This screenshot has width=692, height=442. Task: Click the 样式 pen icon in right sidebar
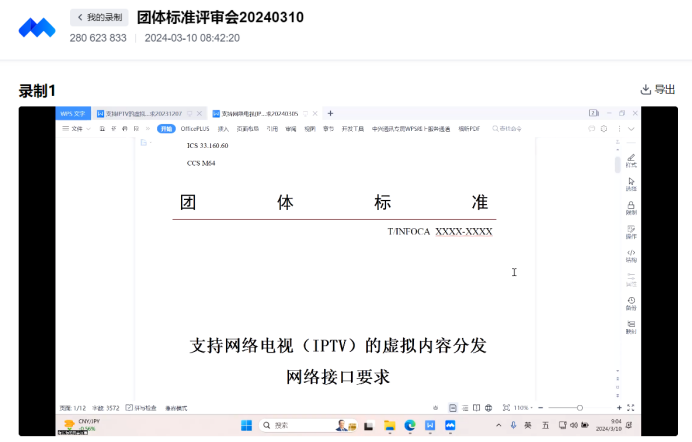coord(631,160)
